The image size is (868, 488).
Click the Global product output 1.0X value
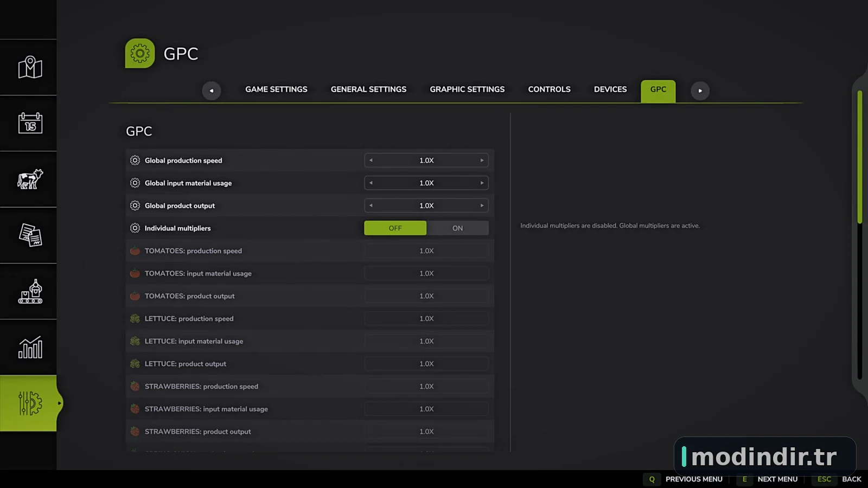pos(426,206)
